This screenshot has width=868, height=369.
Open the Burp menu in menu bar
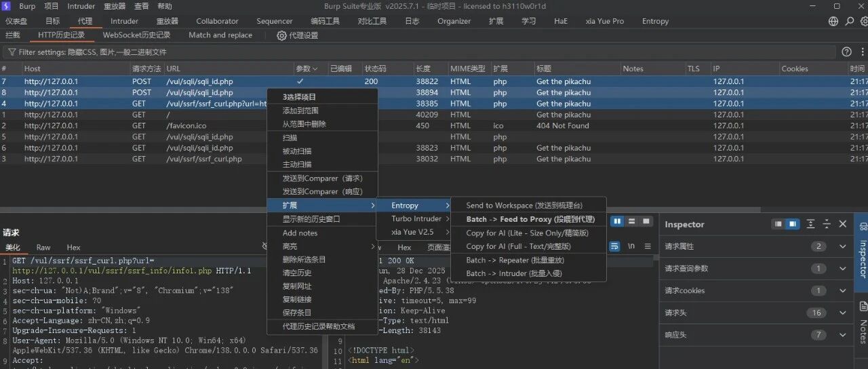[27, 6]
